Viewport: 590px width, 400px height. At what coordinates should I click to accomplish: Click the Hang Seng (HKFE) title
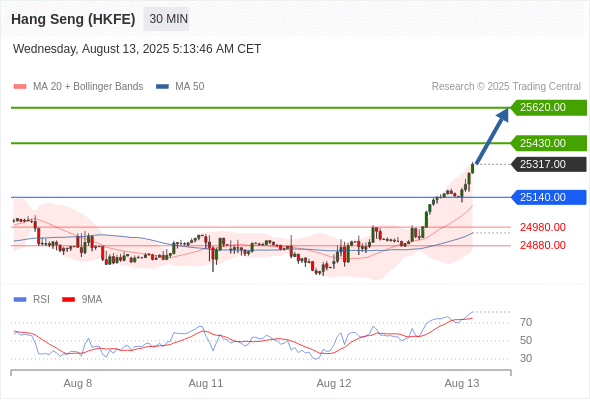click(73, 19)
